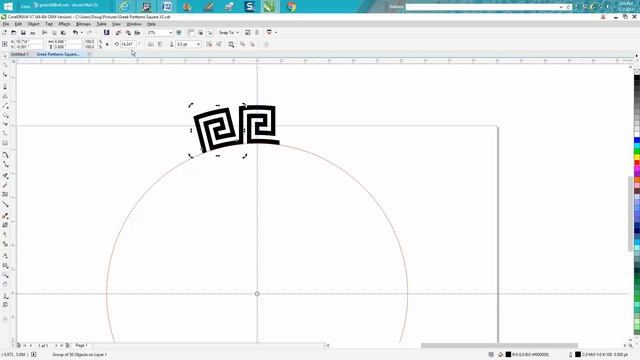Pick the yellow palette swatch
Screen dimensions: 640x360
(x=637, y=157)
